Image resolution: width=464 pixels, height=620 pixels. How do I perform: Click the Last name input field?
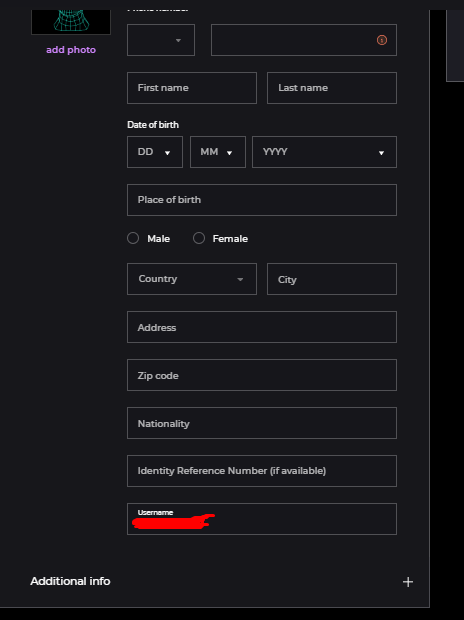click(x=332, y=88)
